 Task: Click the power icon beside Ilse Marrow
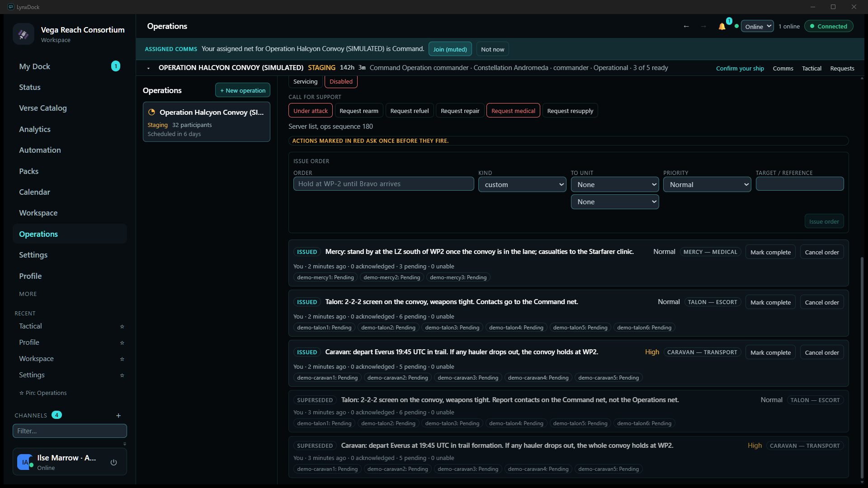click(x=113, y=462)
